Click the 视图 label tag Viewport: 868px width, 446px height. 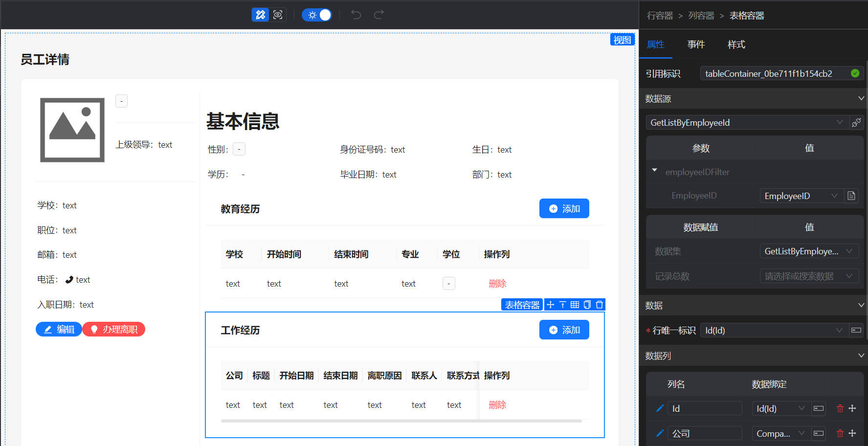622,40
